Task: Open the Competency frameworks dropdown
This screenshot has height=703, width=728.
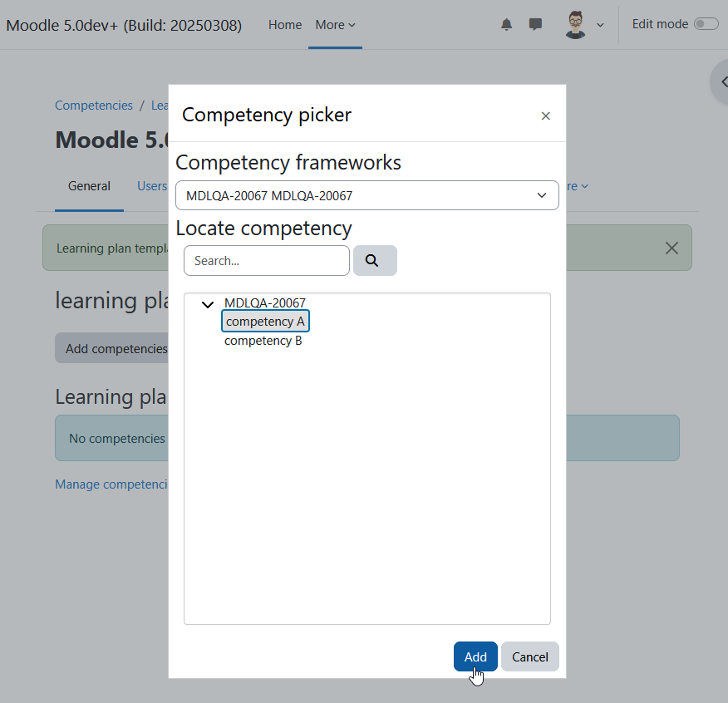Action: (366, 195)
